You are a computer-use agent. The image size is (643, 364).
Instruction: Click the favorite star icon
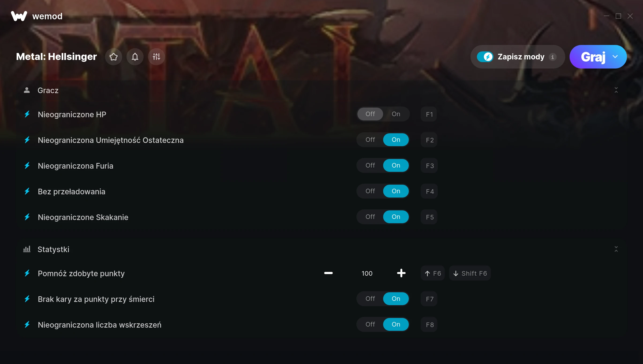point(114,57)
